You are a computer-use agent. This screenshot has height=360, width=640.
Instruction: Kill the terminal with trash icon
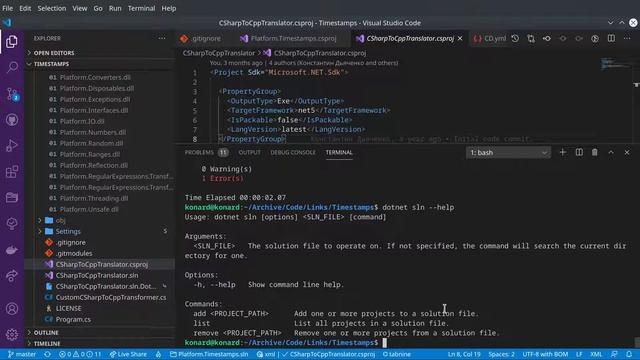pyautogui.click(x=595, y=152)
